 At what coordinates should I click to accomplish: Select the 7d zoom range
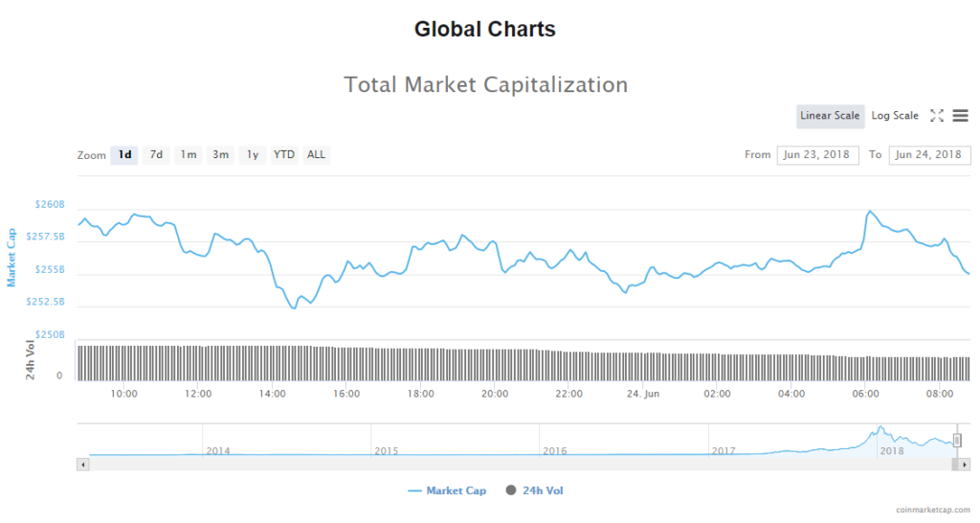click(156, 155)
